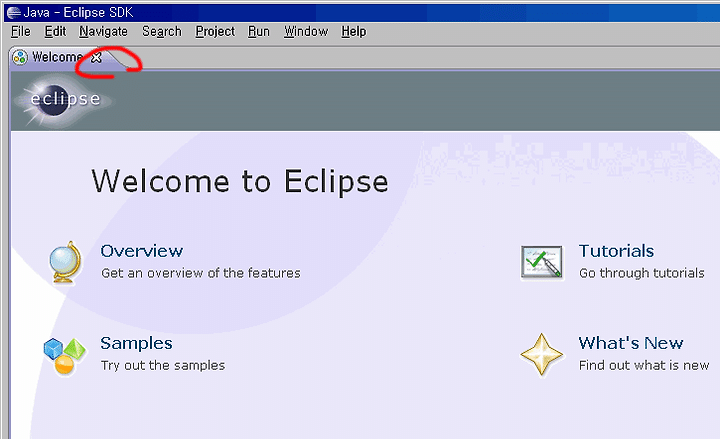Open the Overview link

click(142, 251)
